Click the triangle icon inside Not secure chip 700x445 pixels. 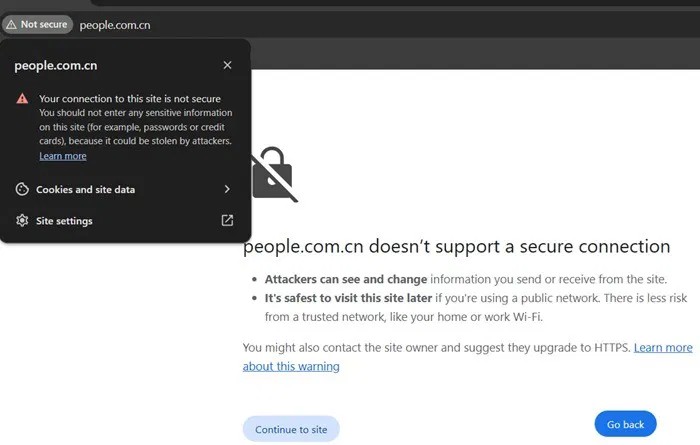12,25
